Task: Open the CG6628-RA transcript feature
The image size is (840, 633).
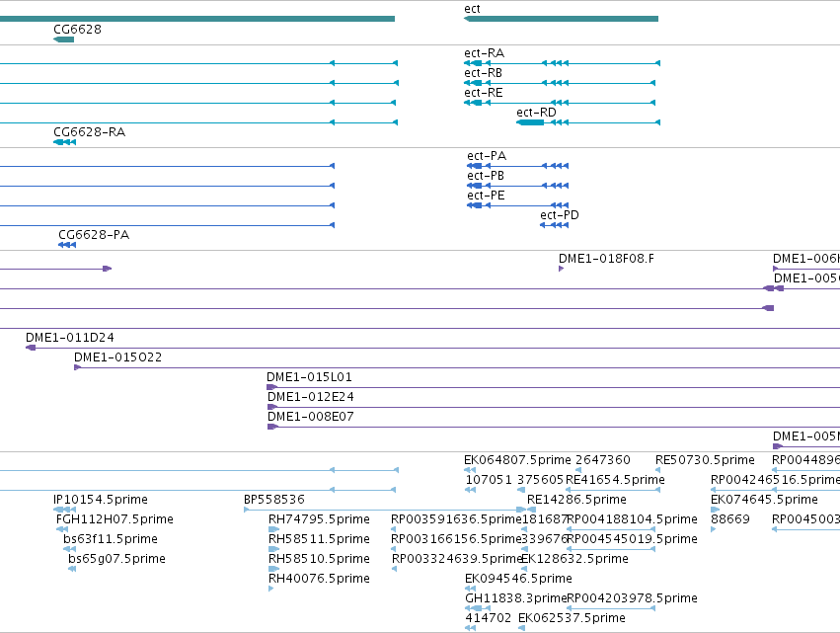Action: (65, 142)
